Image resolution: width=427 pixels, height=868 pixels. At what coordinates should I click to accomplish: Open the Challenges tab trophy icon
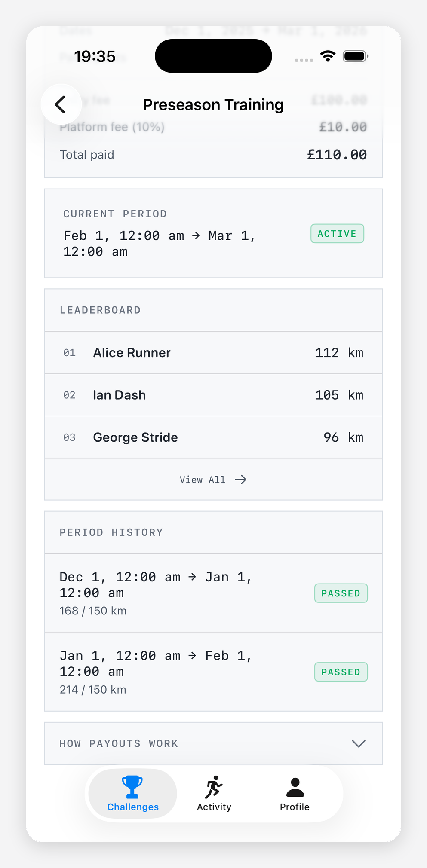click(x=132, y=786)
